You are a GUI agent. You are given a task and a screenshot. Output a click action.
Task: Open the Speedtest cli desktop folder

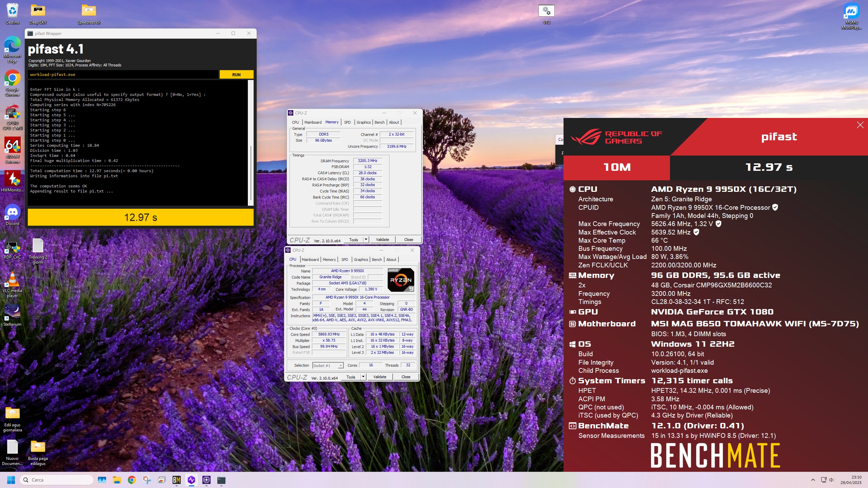89,14
